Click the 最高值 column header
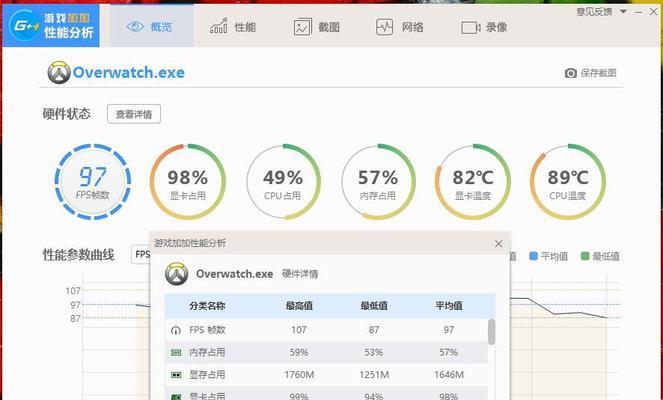This screenshot has height=400, width=663. (299, 306)
